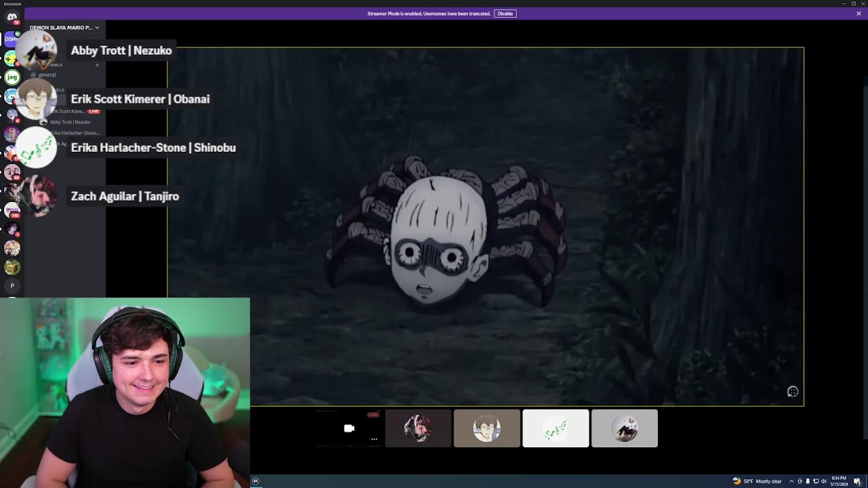Select Abby Trott's participant thumbnail
This screenshot has width=868, height=488.
(x=625, y=428)
